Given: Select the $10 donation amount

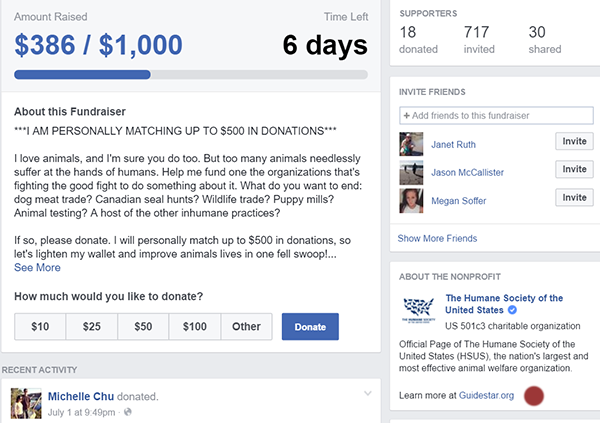Looking at the screenshot, I should [40, 327].
